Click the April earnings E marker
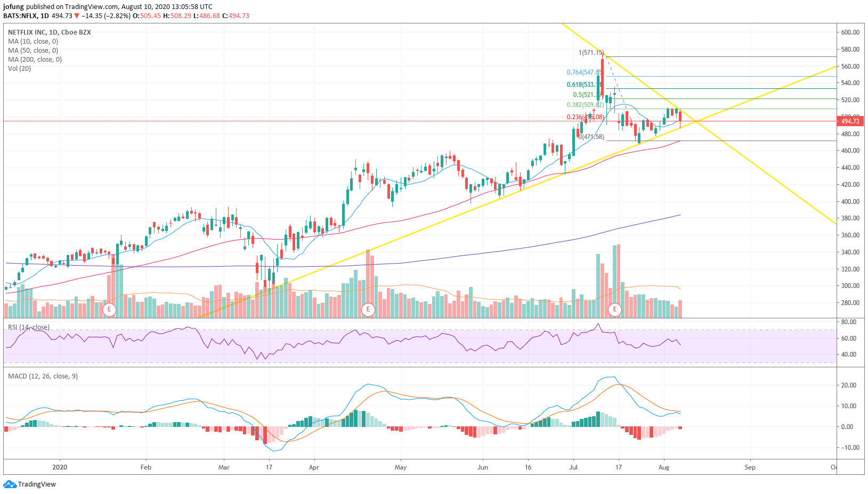The width and height of the screenshot is (868, 494). 368,309
